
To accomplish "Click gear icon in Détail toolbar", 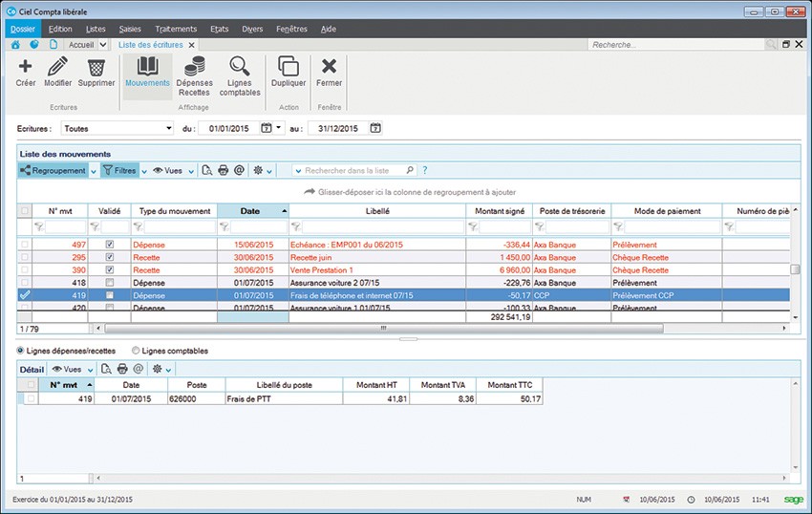I will click(x=157, y=369).
